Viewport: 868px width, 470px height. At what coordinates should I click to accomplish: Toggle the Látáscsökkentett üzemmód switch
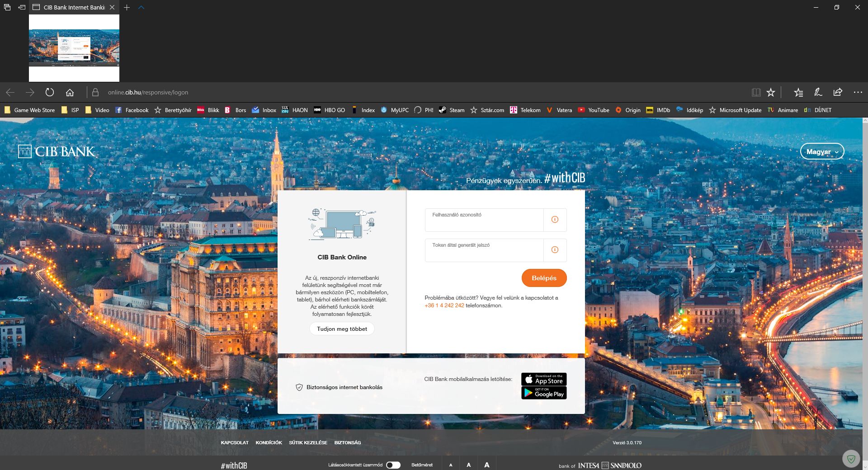(x=393, y=465)
